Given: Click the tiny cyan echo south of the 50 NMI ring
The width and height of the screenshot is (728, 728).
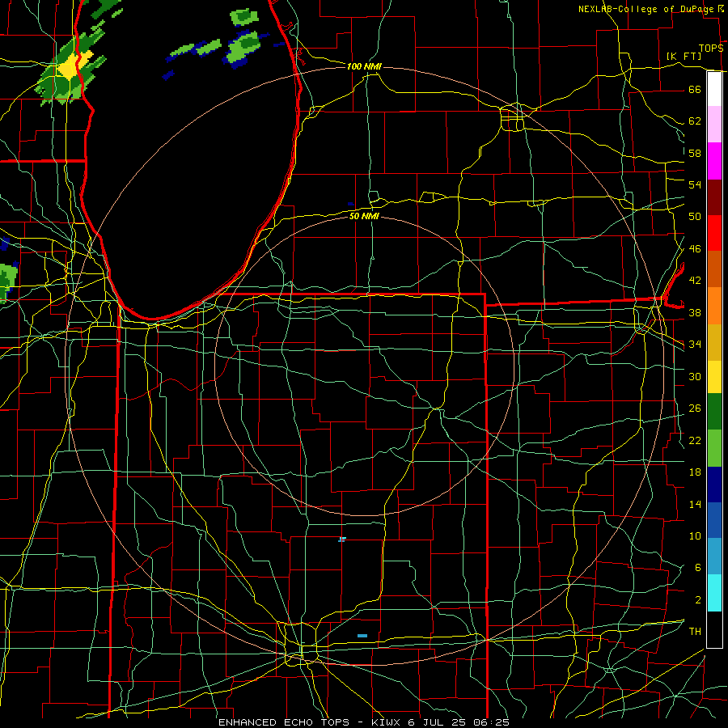Looking at the screenshot, I should click(x=342, y=539).
